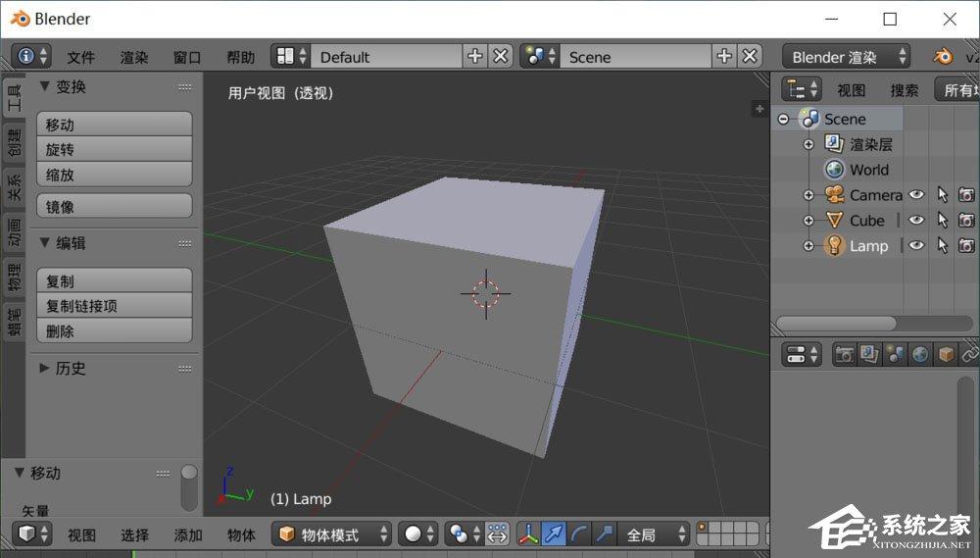Click the 删除 button
The image size is (980, 558).
pyautogui.click(x=115, y=330)
